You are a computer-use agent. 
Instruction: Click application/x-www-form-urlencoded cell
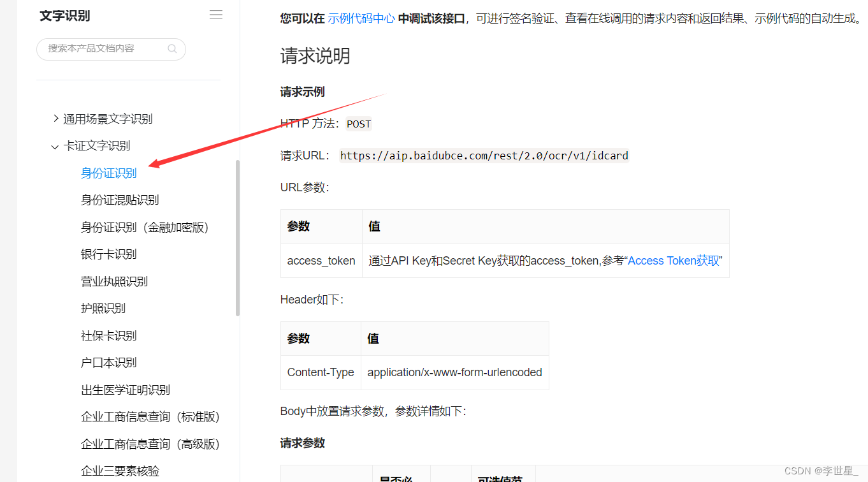(455, 372)
